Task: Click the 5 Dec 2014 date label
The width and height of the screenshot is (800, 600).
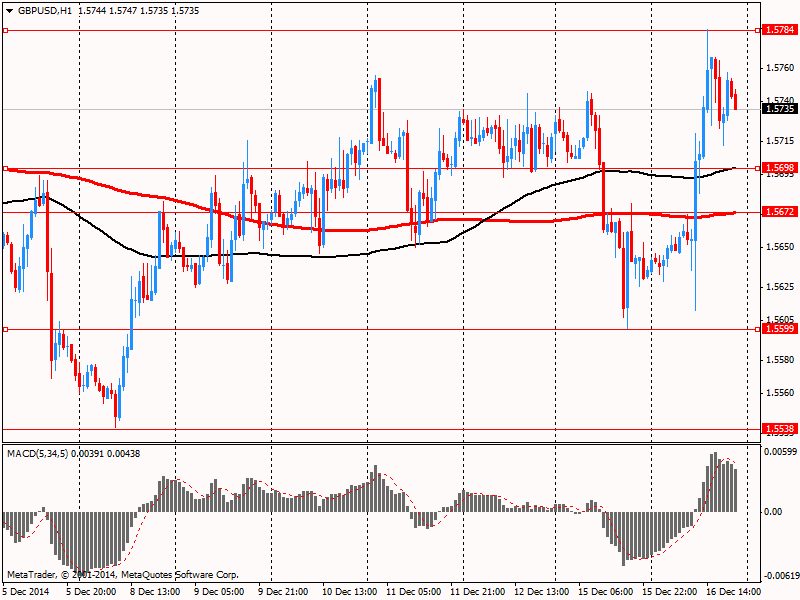Action: click(27, 591)
